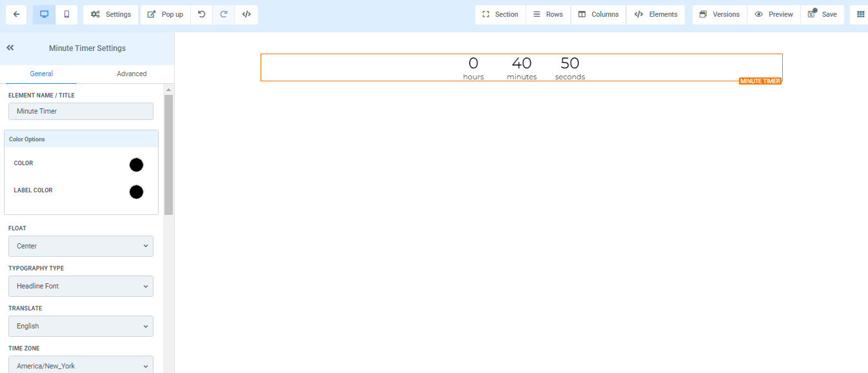Select the General tab
The height and width of the screenshot is (373, 868).
(41, 74)
